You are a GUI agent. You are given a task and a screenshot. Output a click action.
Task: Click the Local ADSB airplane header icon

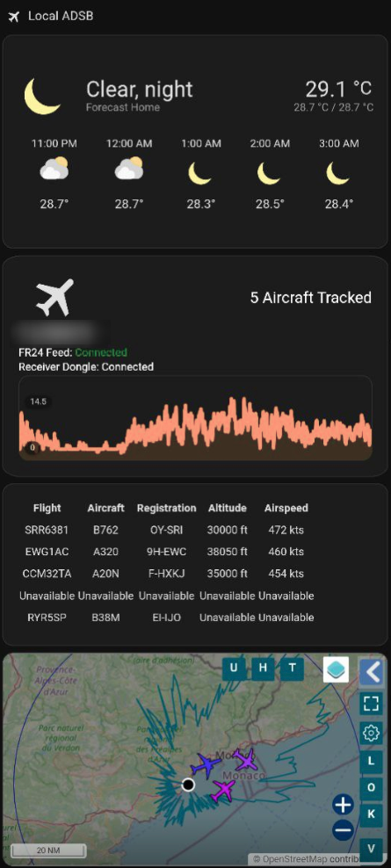pos(14,17)
